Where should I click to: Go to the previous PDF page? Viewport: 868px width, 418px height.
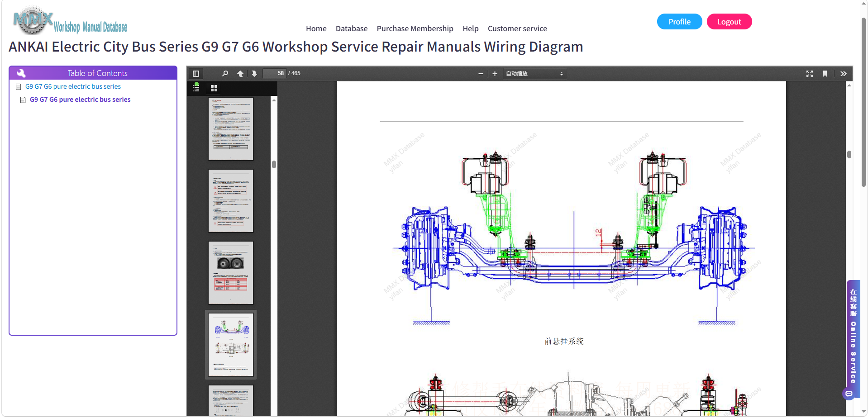pos(240,73)
